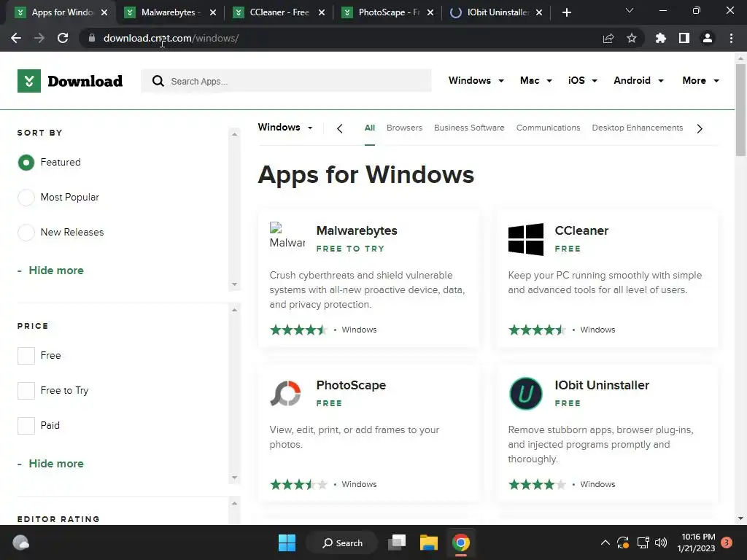Image resolution: width=747 pixels, height=560 pixels.
Task: Click Chrome icon on taskbar
Action: [461, 542]
